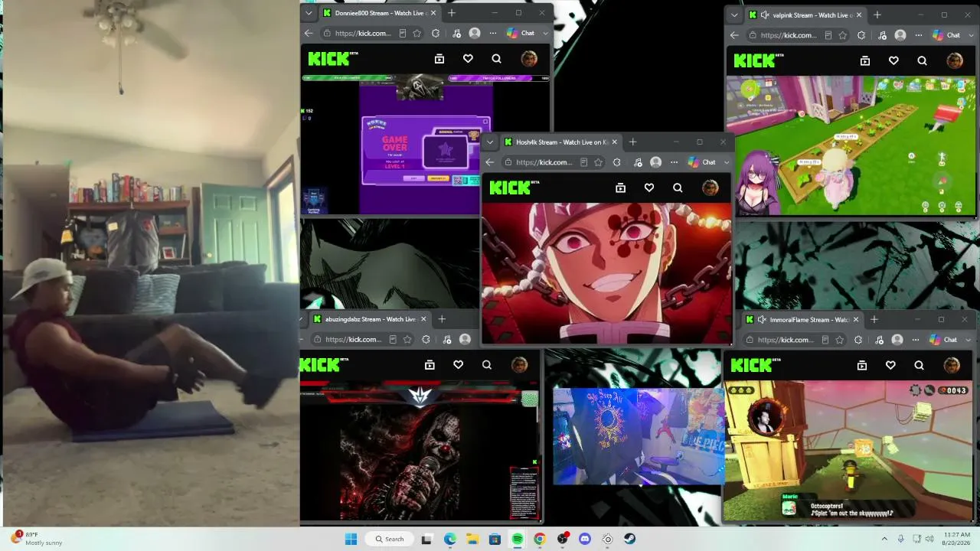Open media control in the Donniee800 browser window
The height and width of the screenshot is (551, 980).
456,34
